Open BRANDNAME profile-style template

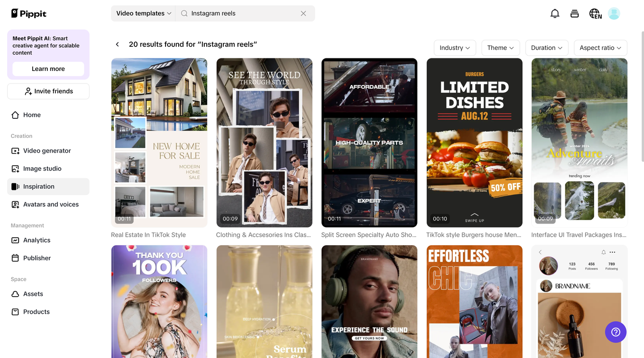(580, 302)
